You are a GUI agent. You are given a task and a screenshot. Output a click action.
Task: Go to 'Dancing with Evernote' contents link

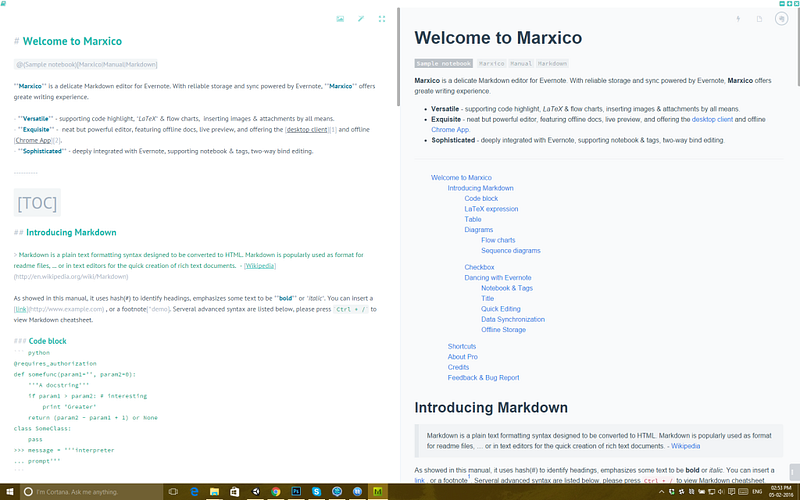pyautogui.click(x=498, y=278)
